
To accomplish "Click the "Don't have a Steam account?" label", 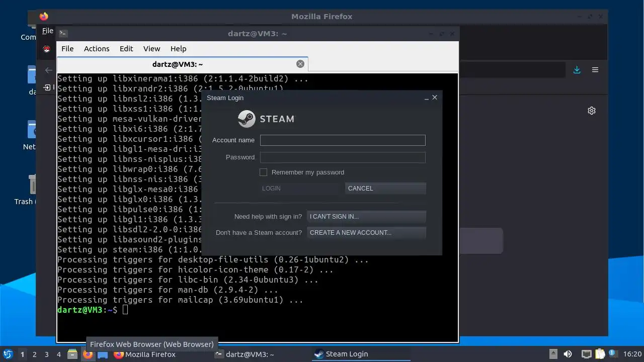I will click(259, 233).
